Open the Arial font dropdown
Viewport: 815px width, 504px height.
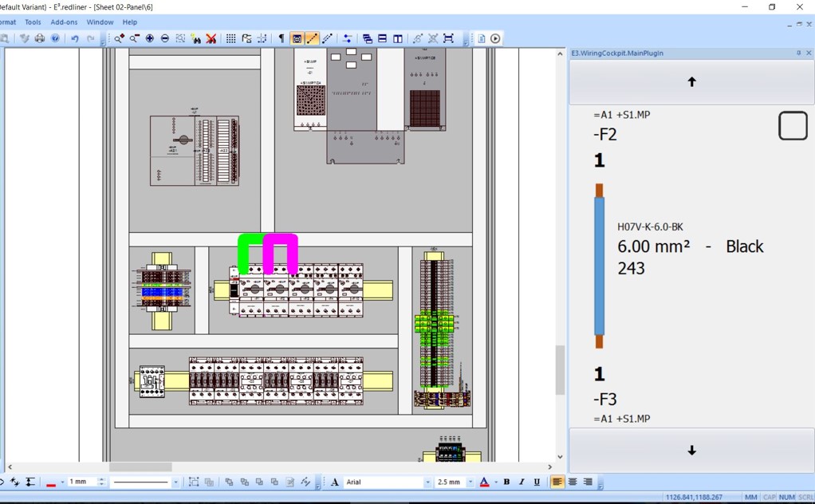(427, 482)
